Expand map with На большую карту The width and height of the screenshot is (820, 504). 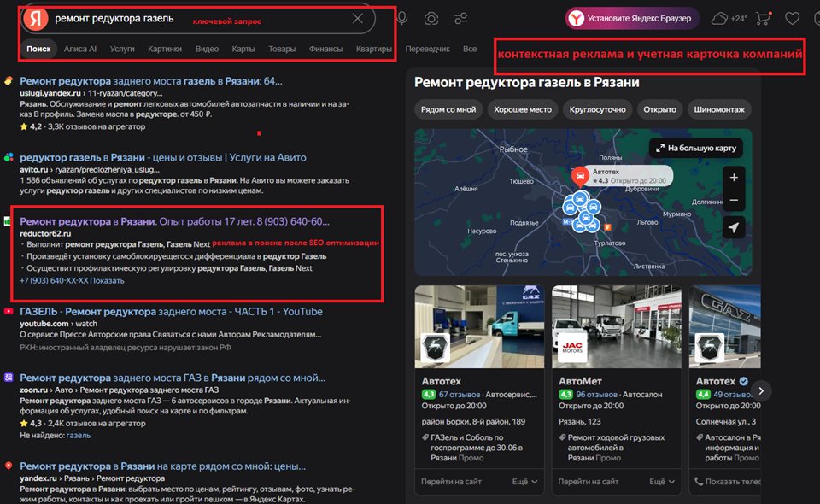[x=696, y=148]
